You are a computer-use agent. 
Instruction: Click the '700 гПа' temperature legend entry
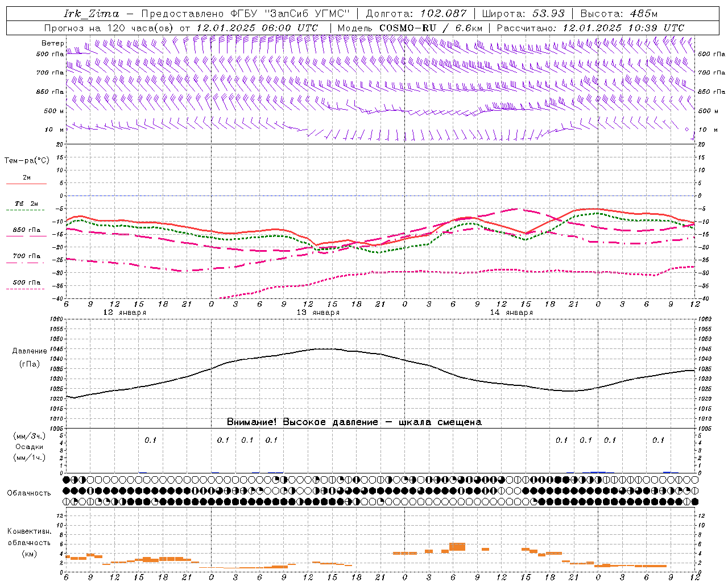(x=27, y=256)
